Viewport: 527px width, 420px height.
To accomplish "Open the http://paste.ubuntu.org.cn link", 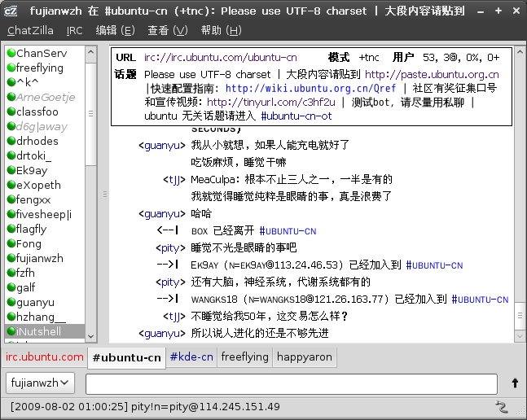I will pos(432,74).
